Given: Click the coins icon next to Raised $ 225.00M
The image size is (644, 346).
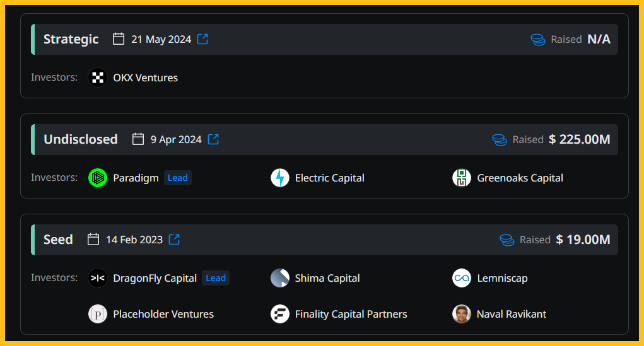Looking at the screenshot, I should (500, 139).
